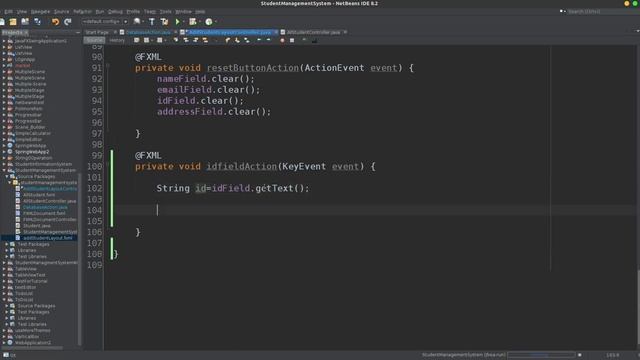640x360 pixels.
Task: Select DatabaseAction.java in the project tree
Action: [45, 207]
